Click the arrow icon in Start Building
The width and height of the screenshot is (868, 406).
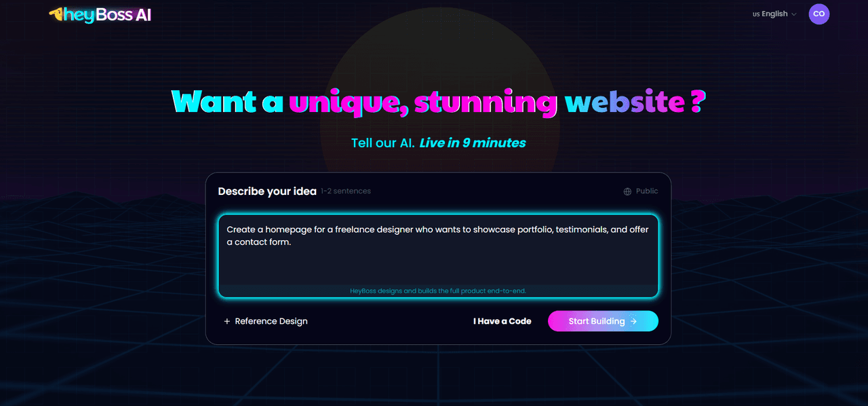633,321
